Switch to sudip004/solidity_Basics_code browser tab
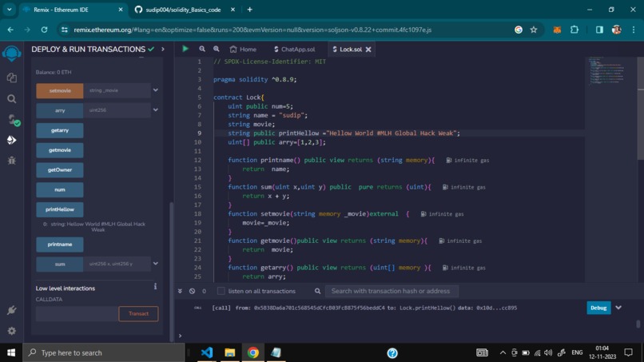The height and width of the screenshot is (362, 644). (183, 10)
